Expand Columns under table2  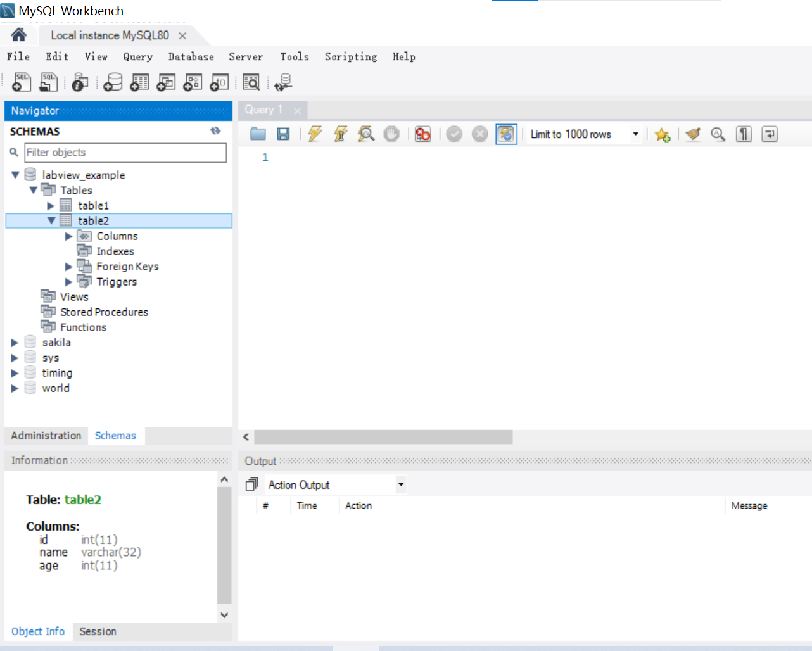(x=68, y=236)
